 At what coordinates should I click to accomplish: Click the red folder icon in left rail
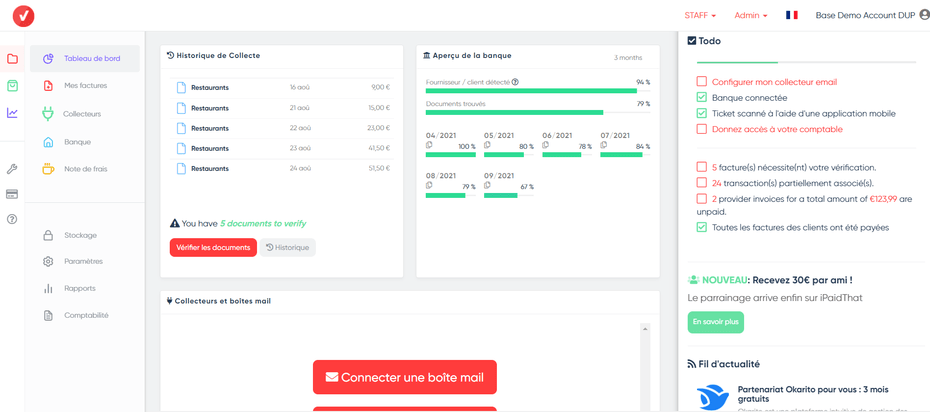click(x=12, y=59)
